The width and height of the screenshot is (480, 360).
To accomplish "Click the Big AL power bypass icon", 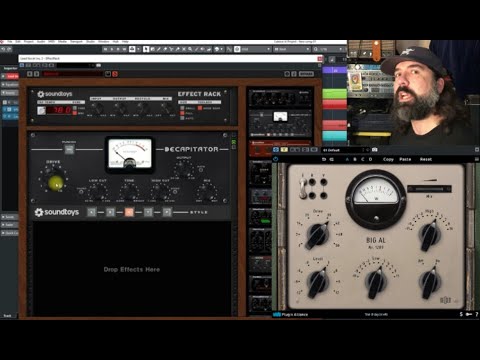I will [x=275, y=159].
